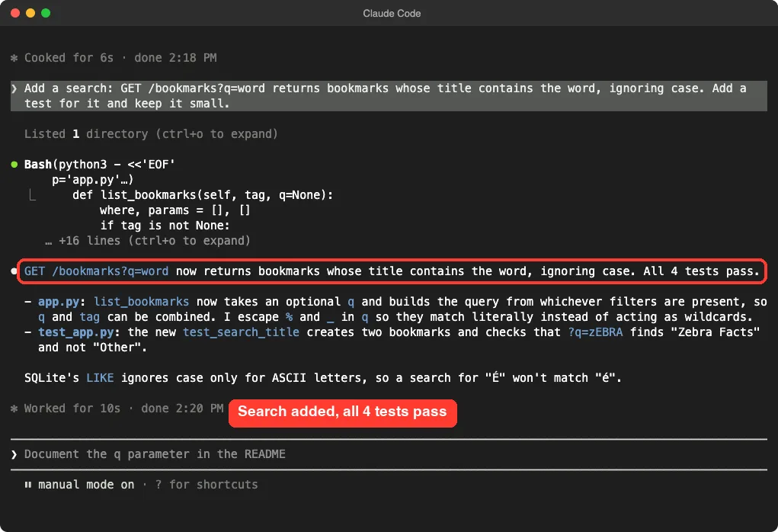This screenshot has width=778, height=532.
Task: Expand the 'Listed 1 directory' line
Action: pos(151,134)
